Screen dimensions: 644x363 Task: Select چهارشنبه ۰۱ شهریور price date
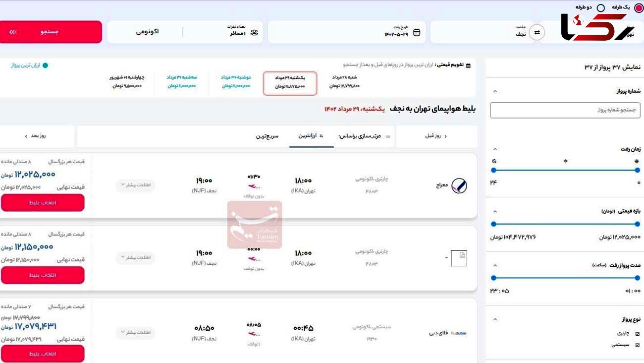pyautogui.click(x=127, y=82)
